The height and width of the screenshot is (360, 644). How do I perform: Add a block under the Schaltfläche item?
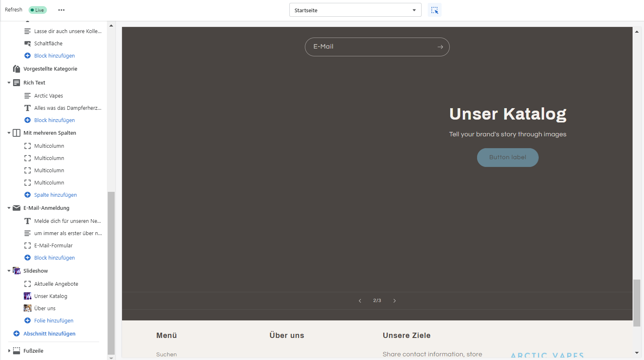tap(54, 56)
